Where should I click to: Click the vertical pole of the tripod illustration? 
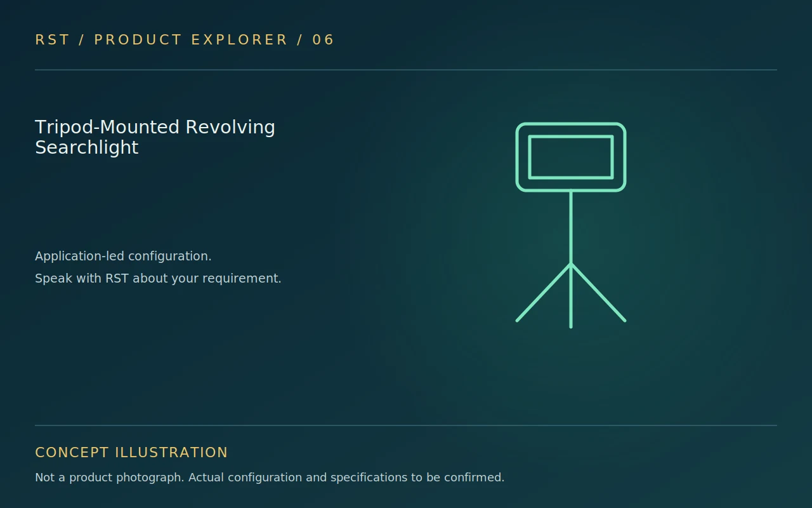tap(571, 227)
